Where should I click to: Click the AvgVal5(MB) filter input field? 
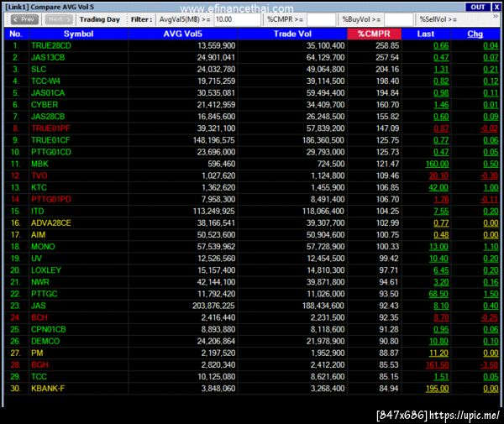[x=237, y=19]
